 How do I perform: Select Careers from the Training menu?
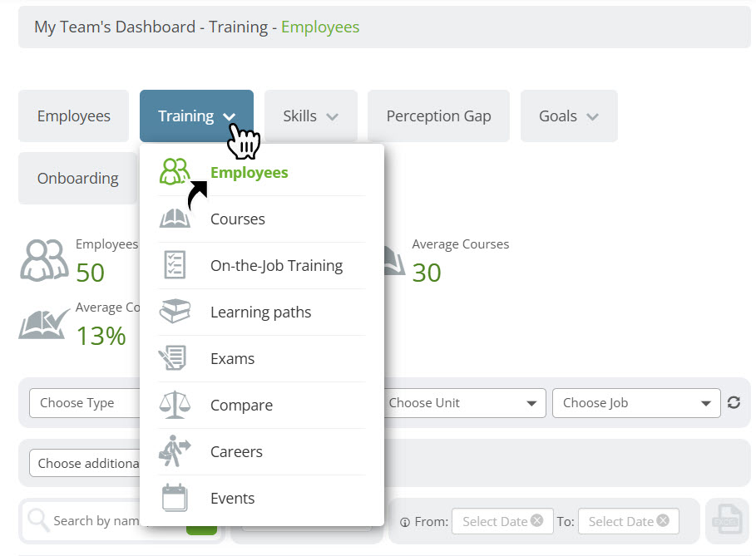[262, 451]
